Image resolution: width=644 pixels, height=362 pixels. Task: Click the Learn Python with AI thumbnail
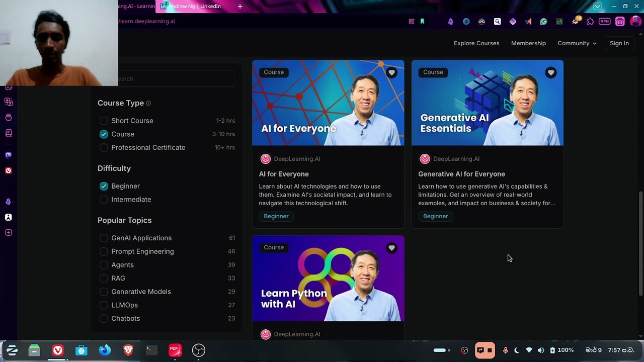tap(328, 279)
